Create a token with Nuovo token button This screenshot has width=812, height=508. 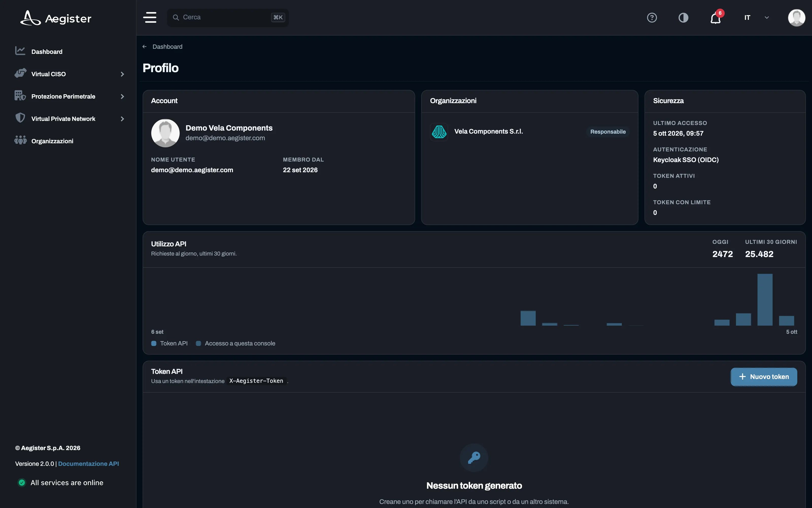click(x=764, y=377)
